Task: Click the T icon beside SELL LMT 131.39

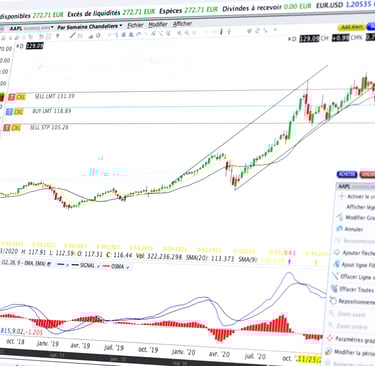Action: point(12,97)
